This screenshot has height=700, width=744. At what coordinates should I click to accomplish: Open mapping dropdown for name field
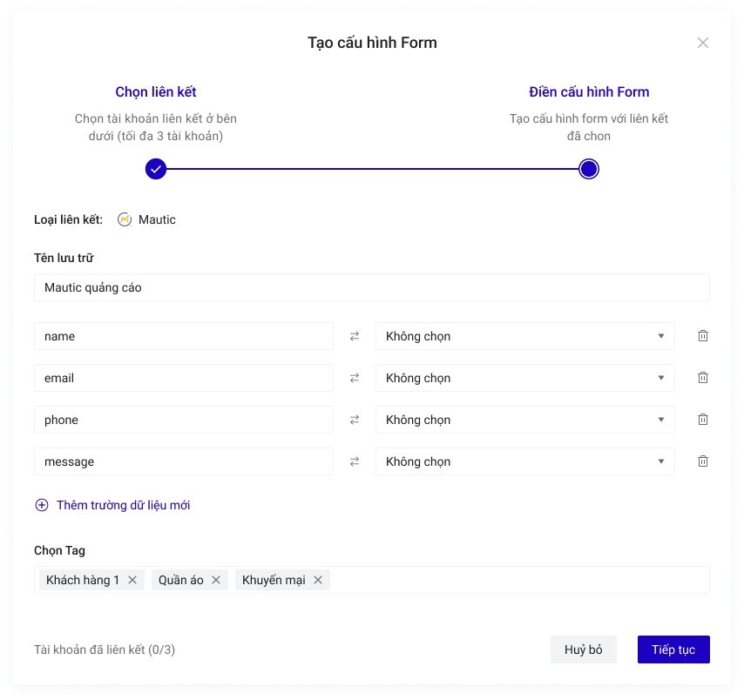(x=524, y=336)
